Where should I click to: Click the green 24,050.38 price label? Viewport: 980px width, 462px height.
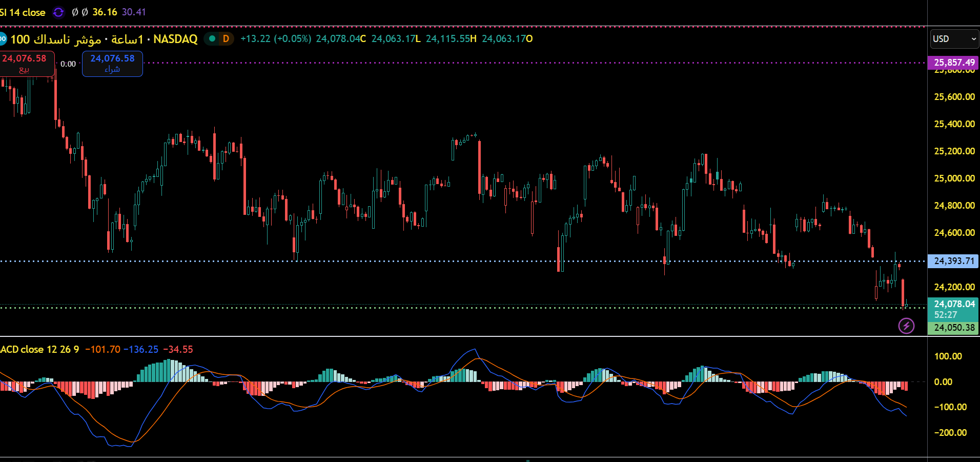pyautogui.click(x=953, y=328)
